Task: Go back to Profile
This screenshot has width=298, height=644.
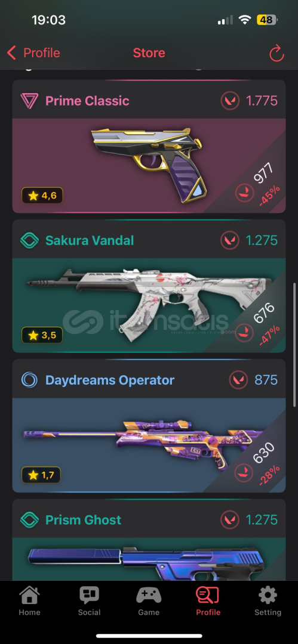Action: click(x=33, y=53)
